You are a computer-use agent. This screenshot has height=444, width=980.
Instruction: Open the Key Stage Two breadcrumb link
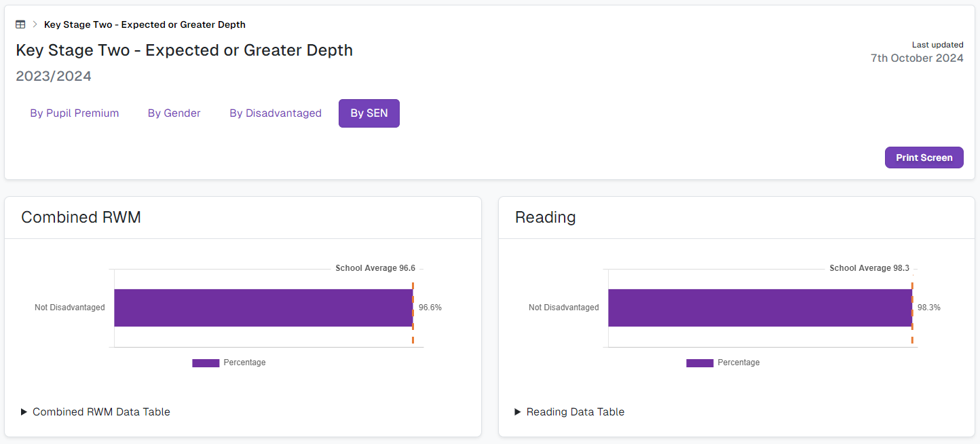click(145, 24)
